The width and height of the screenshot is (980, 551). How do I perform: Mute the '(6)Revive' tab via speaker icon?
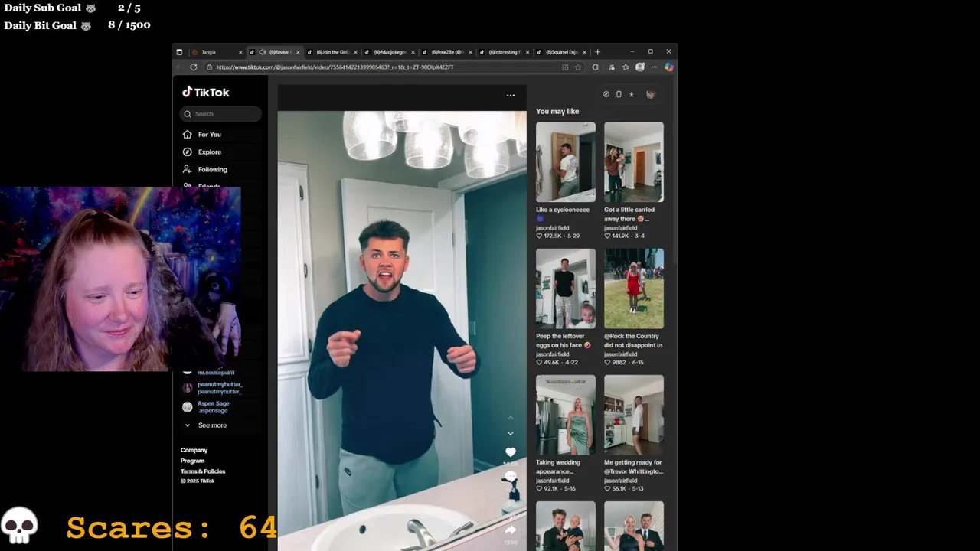[263, 52]
